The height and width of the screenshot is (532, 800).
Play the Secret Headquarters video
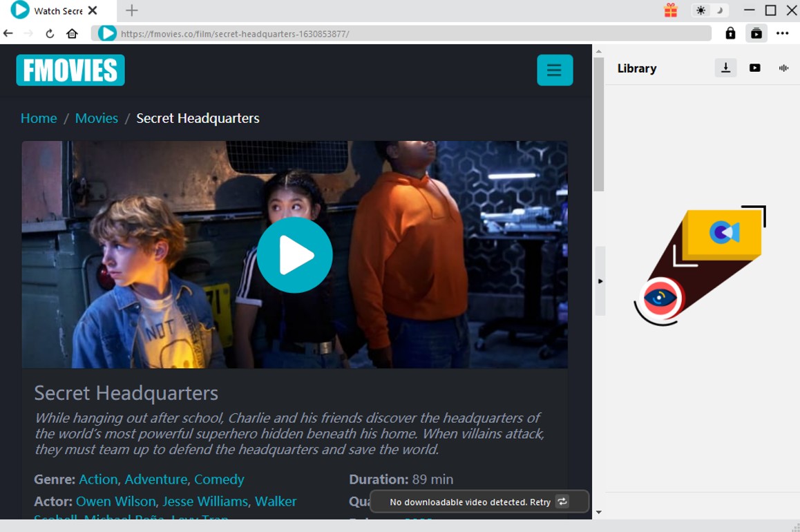(294, 255)
